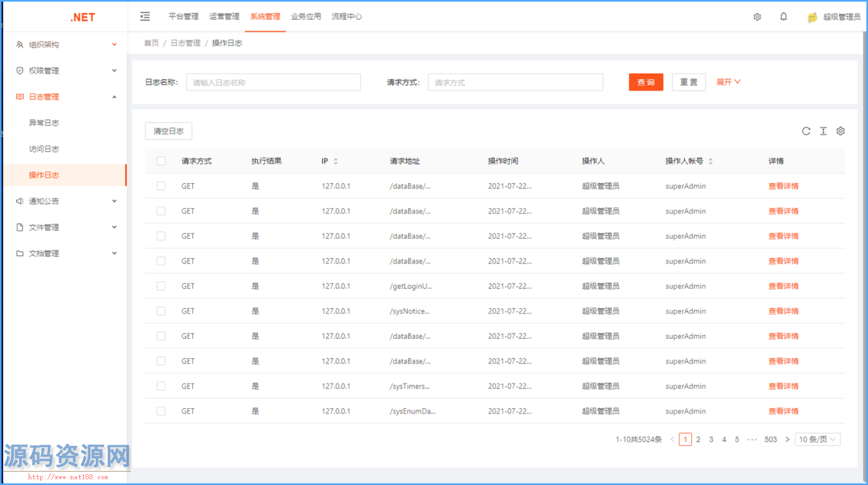The width and height of the screenshot is (868, 485).
Task: Sort by 操作人帐号 column arrows
Action: 710,161
